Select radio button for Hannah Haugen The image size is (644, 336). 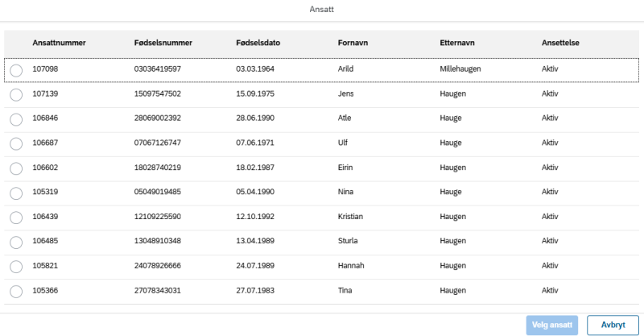16,267
